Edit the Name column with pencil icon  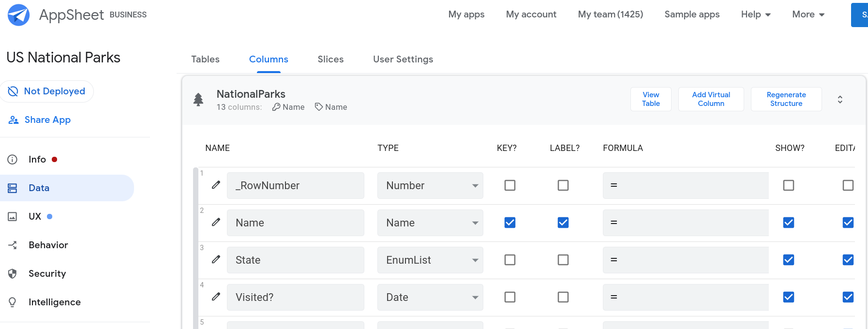216,222
